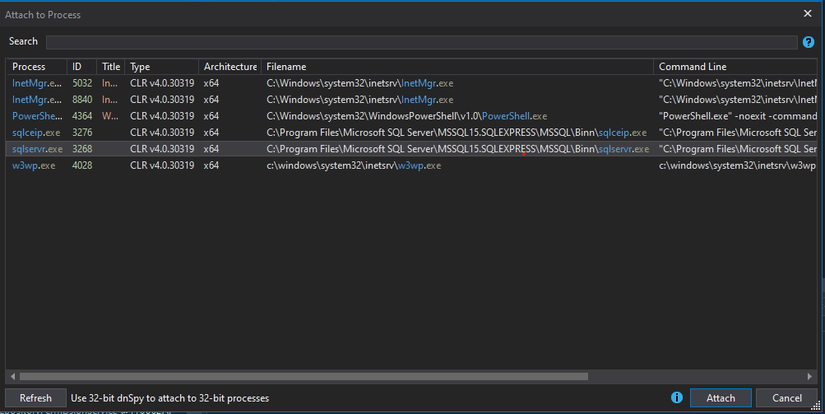Click the horizontal scrollbar under the process list

click(300, 376)
